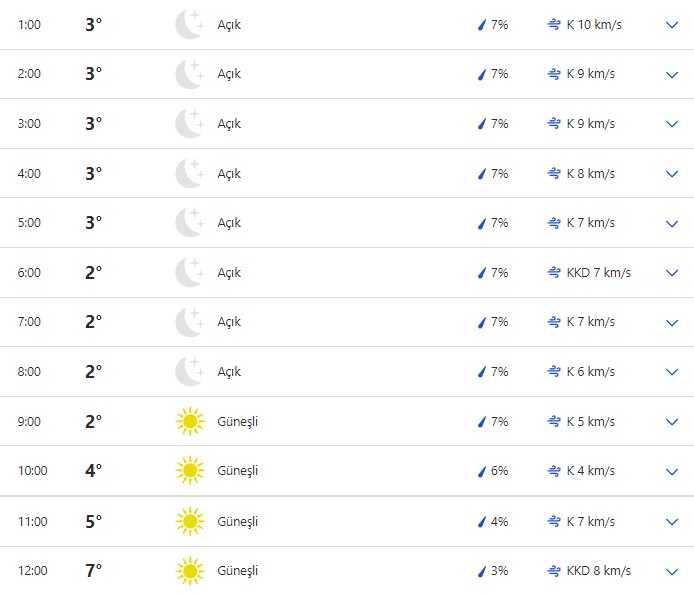Click the wind icon in the 6:00 row

[554, 272]
